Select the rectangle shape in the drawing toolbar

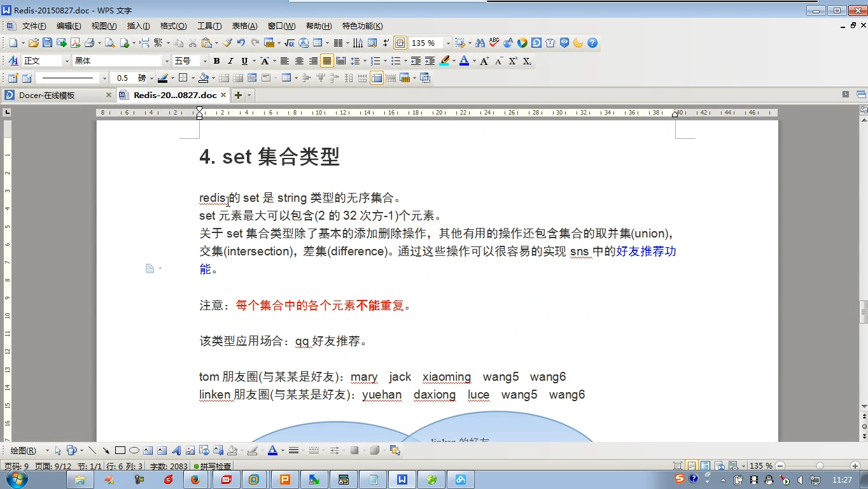click(x=120, y=450)
